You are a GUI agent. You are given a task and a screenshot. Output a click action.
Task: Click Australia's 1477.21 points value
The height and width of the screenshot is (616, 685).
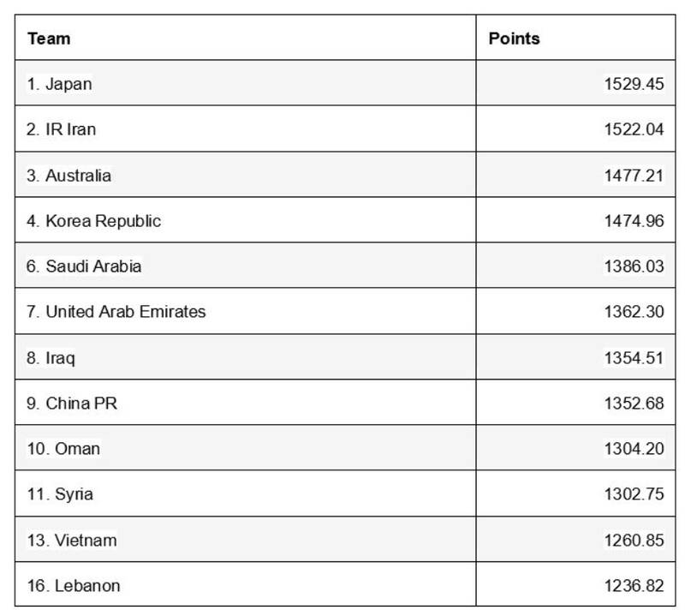[634, 175]
